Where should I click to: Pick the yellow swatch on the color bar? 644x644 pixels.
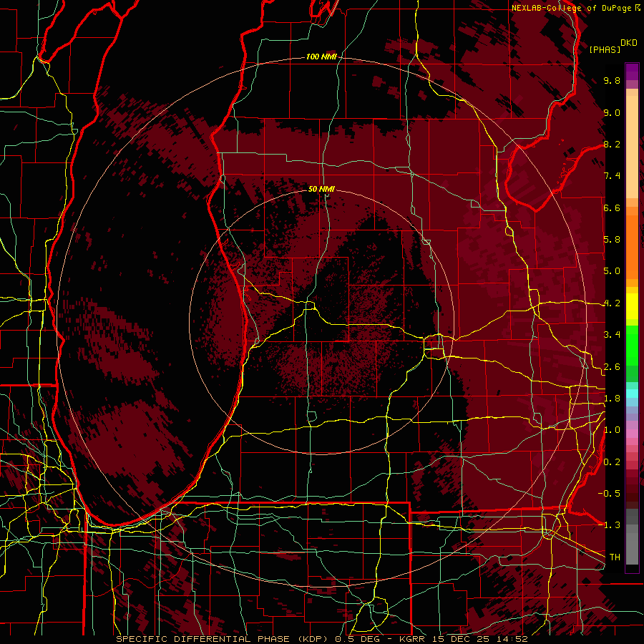click(632, 306)
